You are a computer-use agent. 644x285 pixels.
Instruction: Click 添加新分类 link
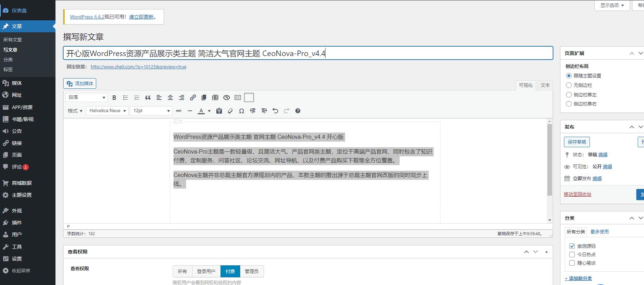pyautogui.click(x=578, y=278)
